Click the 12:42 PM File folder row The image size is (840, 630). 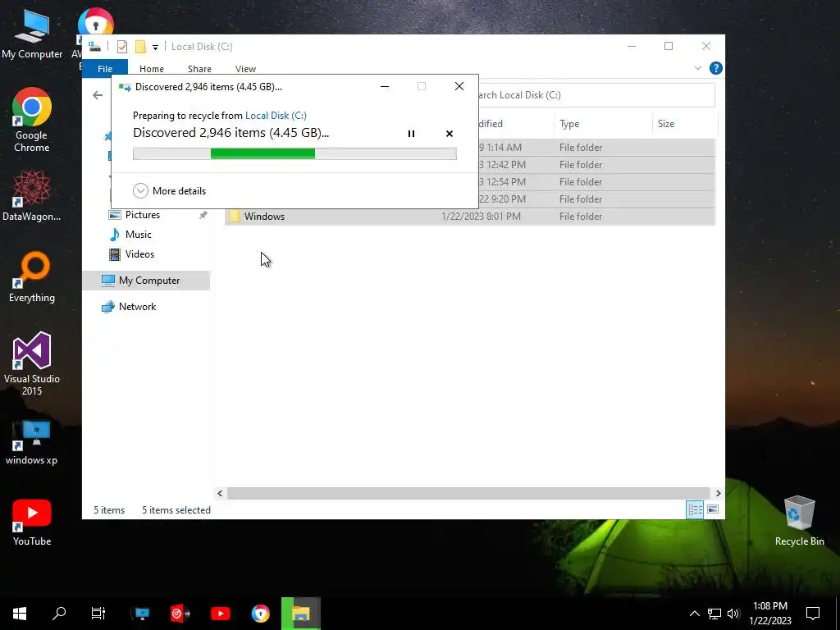coord(597,165)
